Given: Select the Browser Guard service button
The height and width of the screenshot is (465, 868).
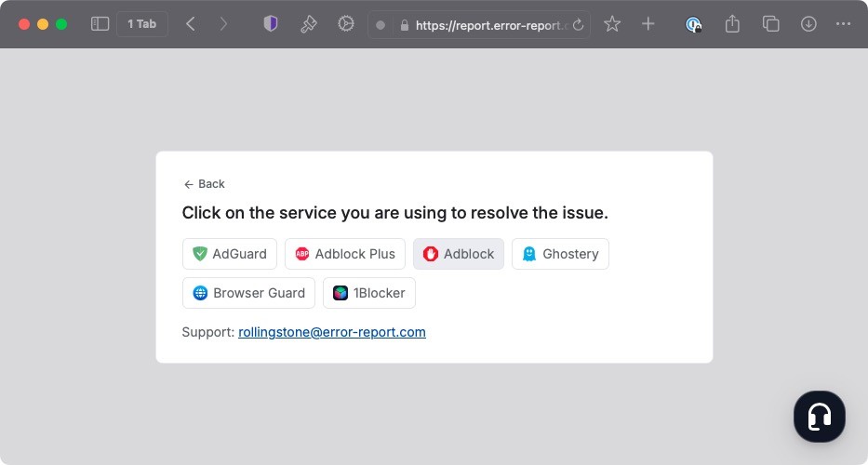Looking at the screenshot, I should coord(248,293).
